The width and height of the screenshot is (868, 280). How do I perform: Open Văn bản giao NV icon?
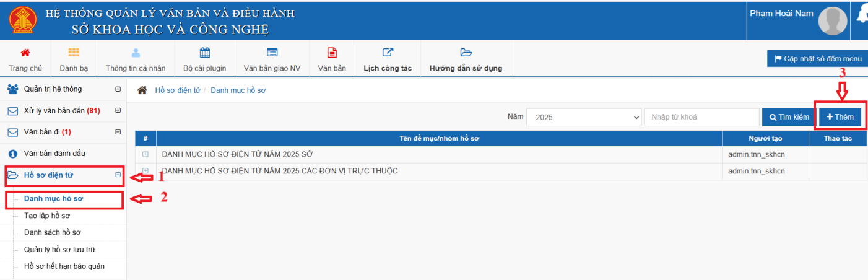272,53
